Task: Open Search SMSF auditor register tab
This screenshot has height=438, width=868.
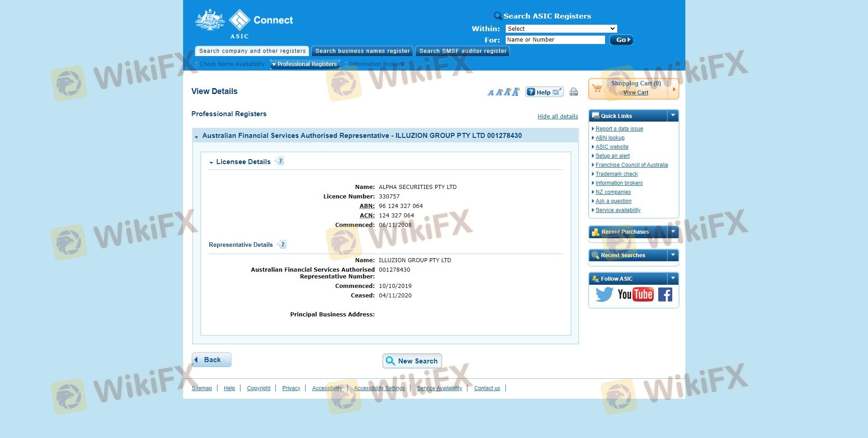Action: tap(462, 51)
